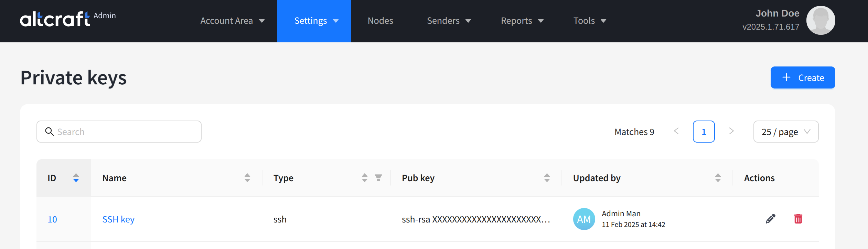Open the 25 / page size dropdown
Screen dimensions: 868x249
coord(786,132)
